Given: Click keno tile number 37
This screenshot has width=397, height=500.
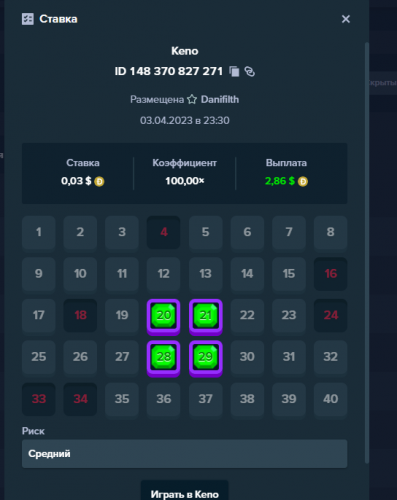Looking at the screenshot, I should (206, 399).
